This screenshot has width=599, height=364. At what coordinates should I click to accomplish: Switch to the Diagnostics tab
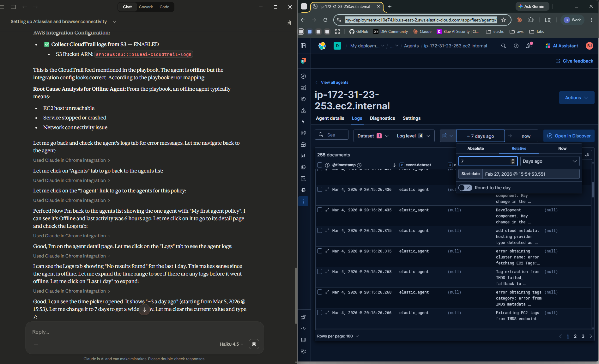coord(382,118)
